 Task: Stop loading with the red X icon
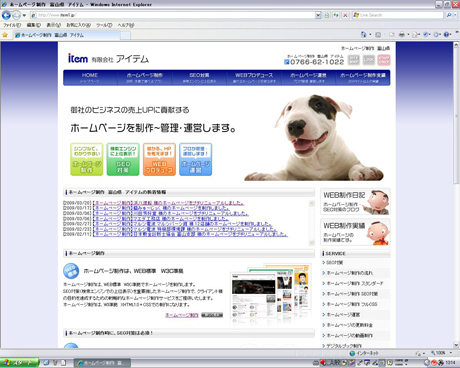pyautogui.click(x=345, y=15)
